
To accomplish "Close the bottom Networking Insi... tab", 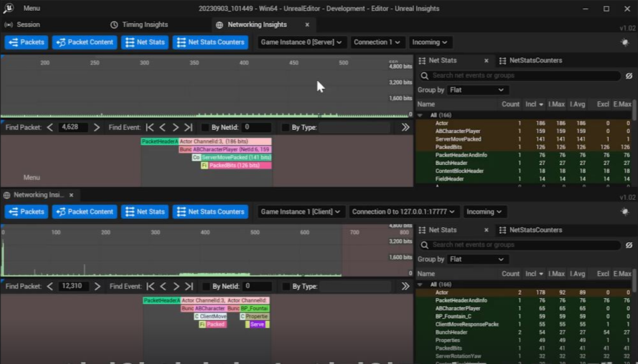I will 71,195.
